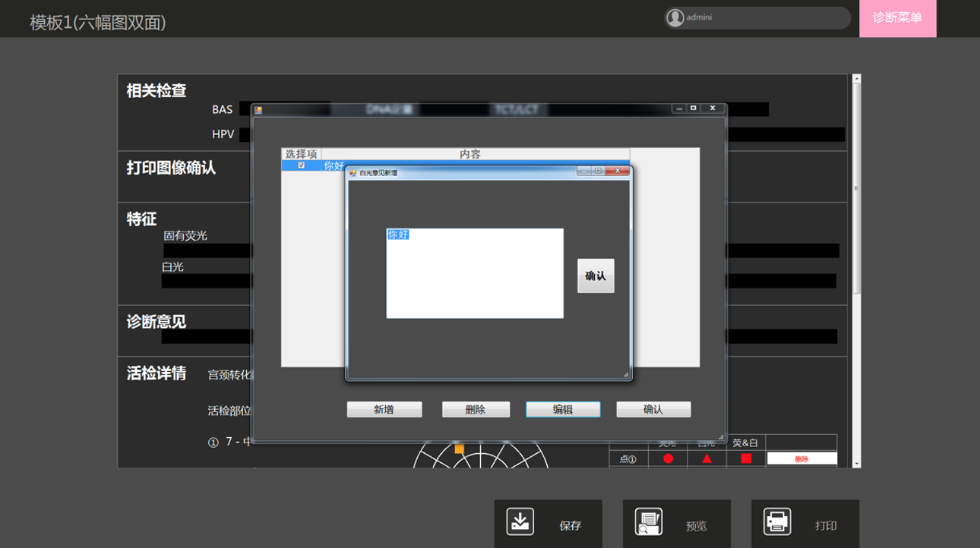Click the 相关检查 section heading

click(x=156, y=90)
